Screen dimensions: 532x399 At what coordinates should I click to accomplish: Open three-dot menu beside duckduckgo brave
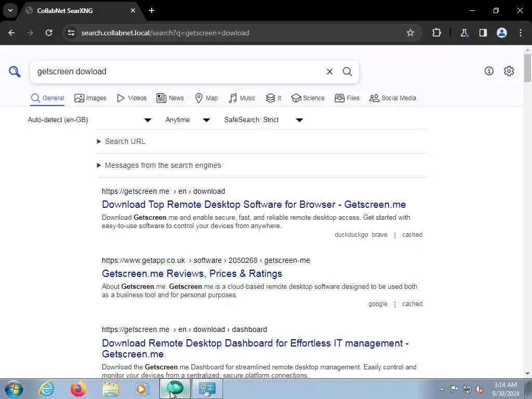[x=395, y=235]
